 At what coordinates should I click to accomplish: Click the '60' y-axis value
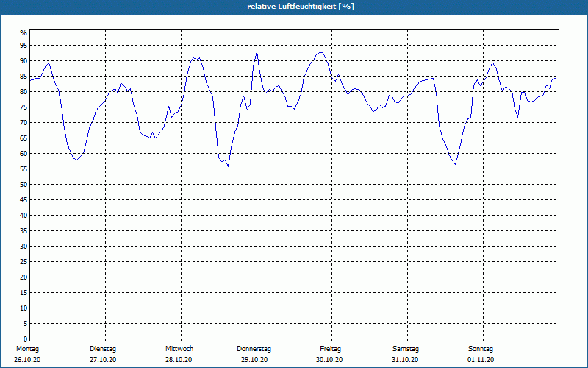pos(24,154)
